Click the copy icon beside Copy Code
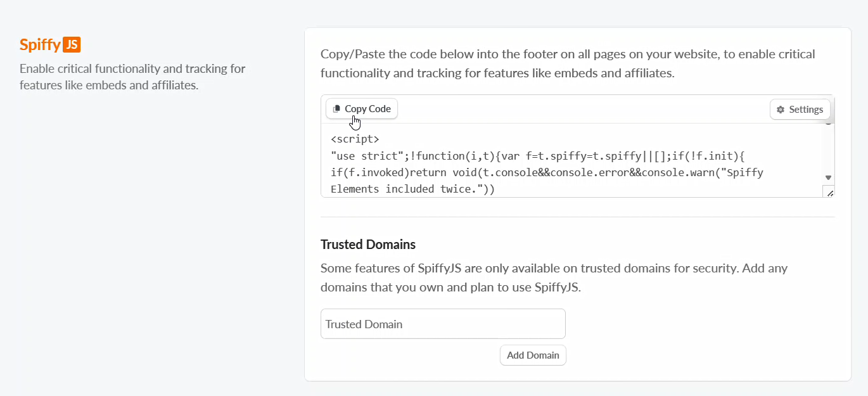Viewport: 868px width, 396px height. coord(336,109)
